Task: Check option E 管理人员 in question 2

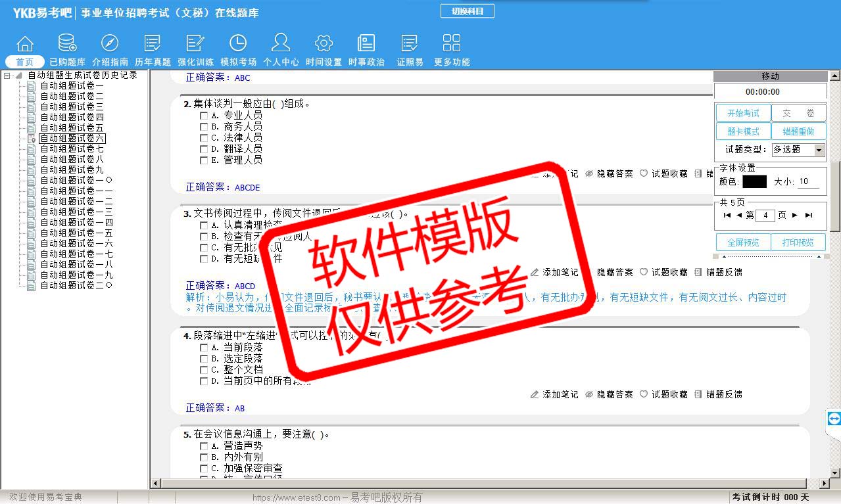Action: tap(204, 160)
